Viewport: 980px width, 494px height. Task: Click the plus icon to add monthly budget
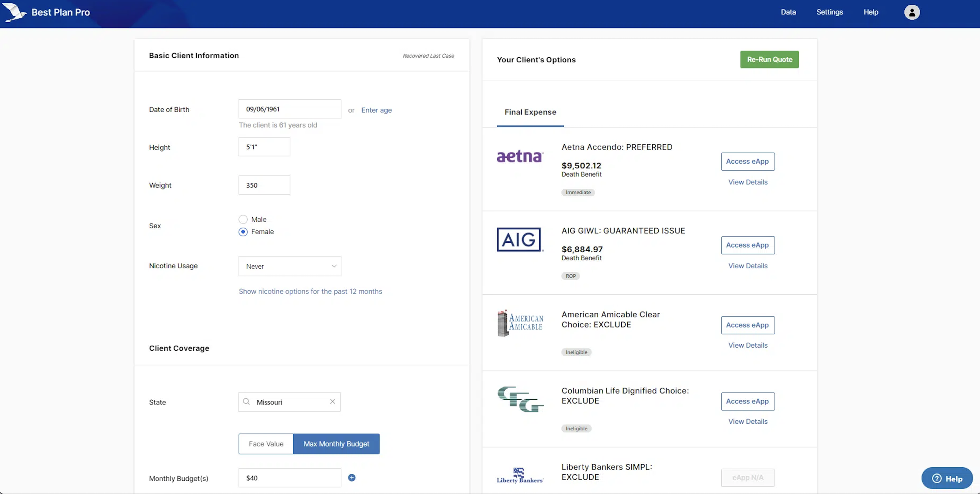click(x=352, y=478)
